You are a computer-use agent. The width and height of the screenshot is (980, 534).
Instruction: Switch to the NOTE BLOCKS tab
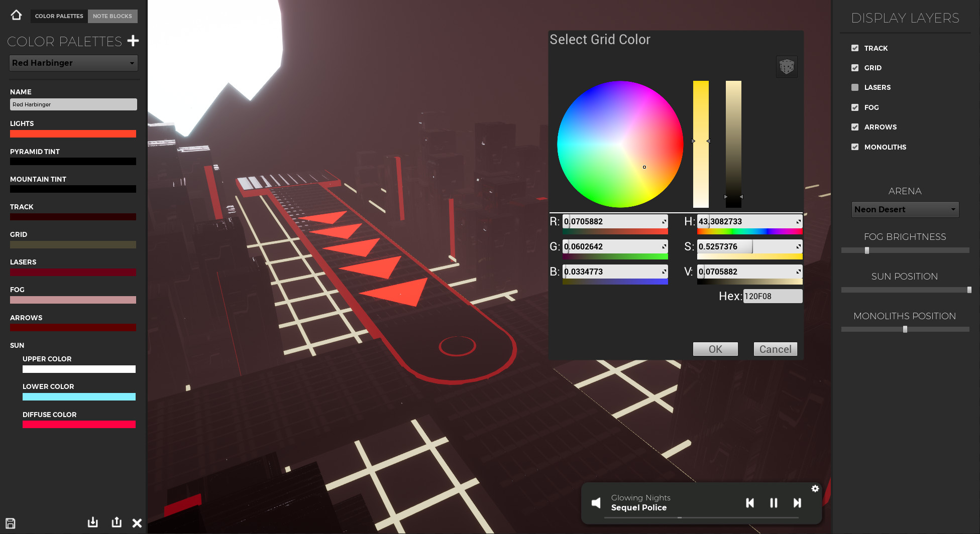[113, 16]
